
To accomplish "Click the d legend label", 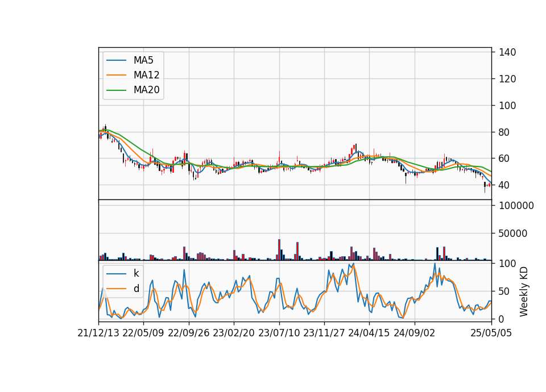I will pyautogui.click(x=136, y=289).
